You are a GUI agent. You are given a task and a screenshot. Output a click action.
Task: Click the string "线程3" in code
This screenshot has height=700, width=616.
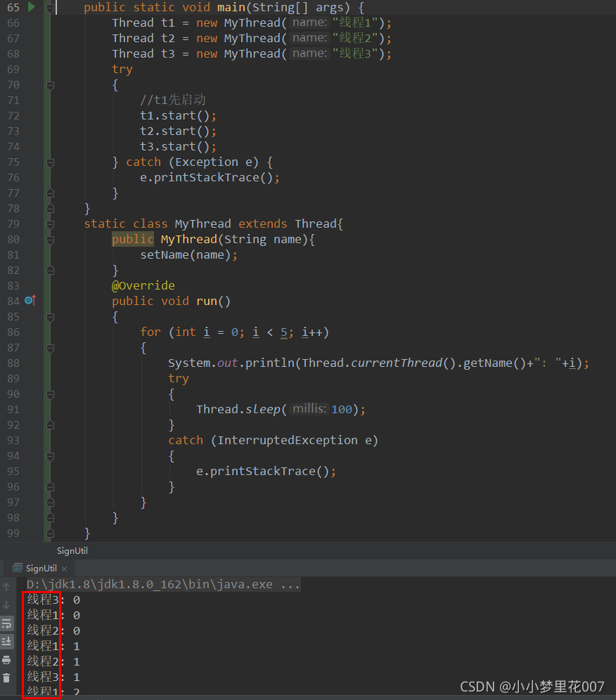(x=356, y=53)
